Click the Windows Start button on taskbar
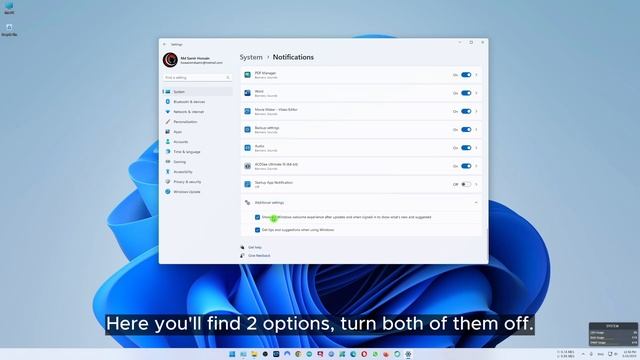 [x=232, y=354]
